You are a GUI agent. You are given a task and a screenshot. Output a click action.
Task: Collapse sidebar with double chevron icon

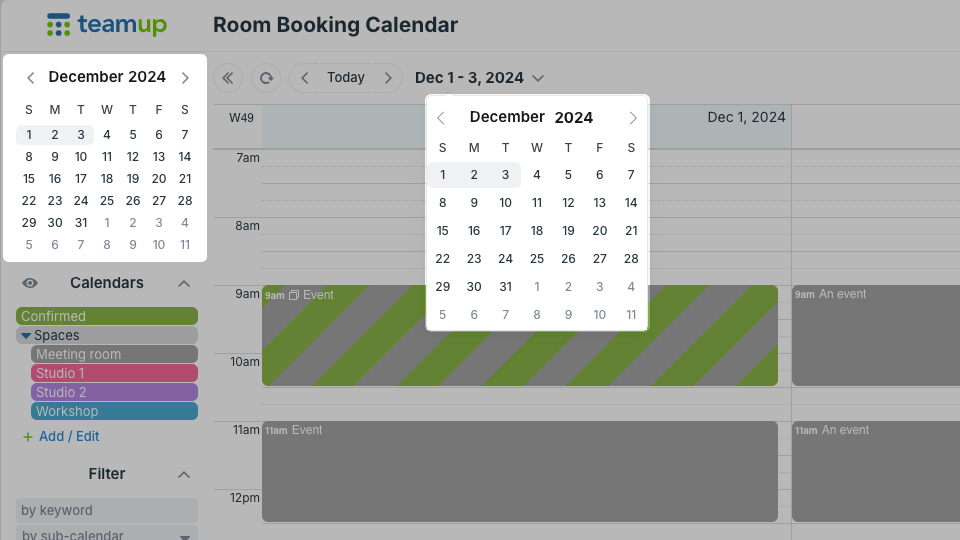[228, 78]
